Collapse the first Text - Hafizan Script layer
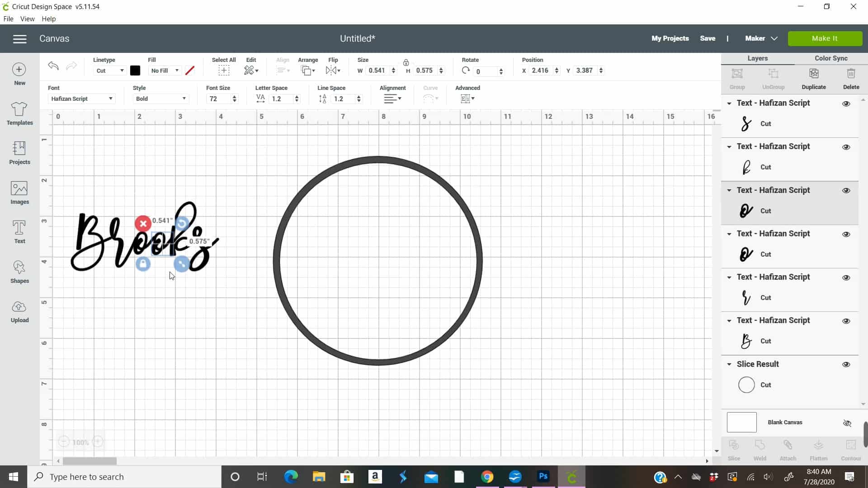This screenshot has height=488, width=868. (729, 103)
